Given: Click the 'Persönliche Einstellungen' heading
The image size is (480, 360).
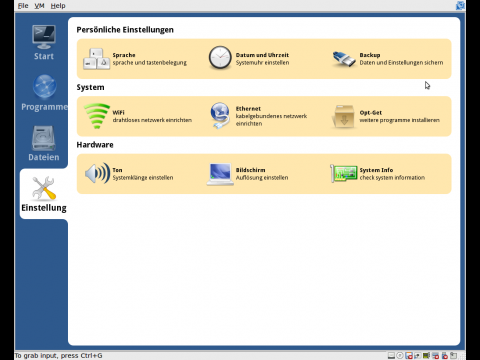Looking at the screenshot, I should (125, 30).
